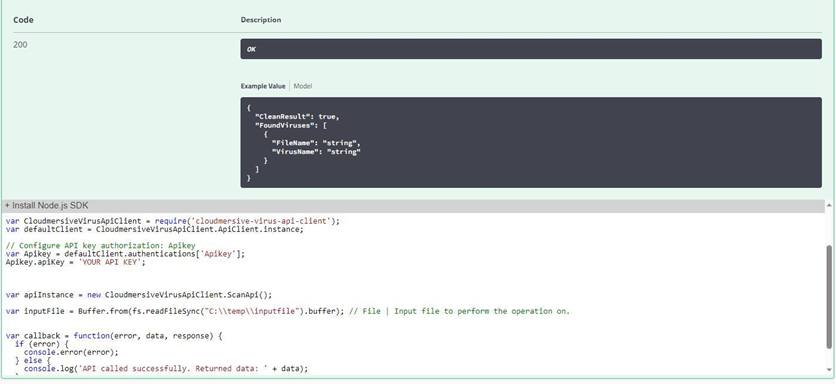
Task: Click the console.error(error) code line
Action: 71,352
